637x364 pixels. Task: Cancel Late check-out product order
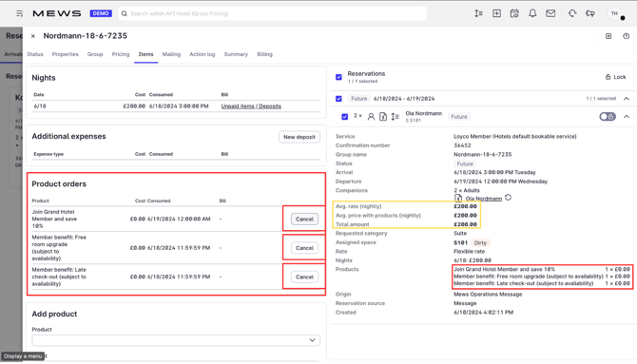click(304, 277)
